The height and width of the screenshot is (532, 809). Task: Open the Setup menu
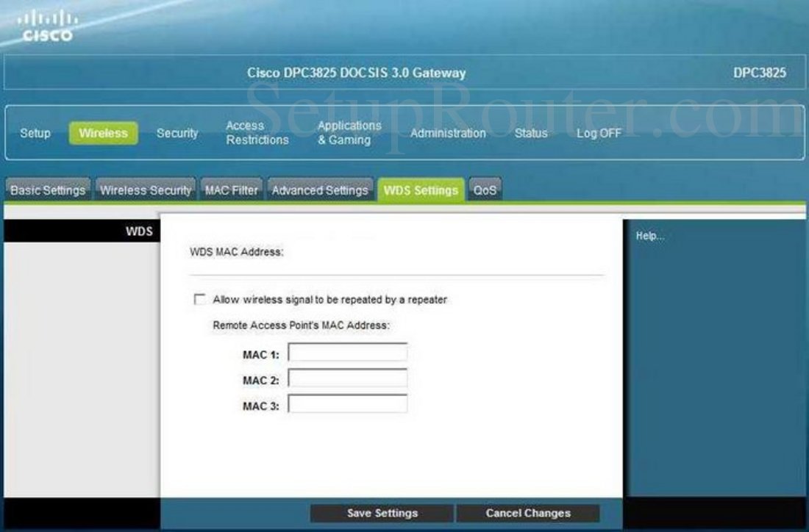(35, 133)
